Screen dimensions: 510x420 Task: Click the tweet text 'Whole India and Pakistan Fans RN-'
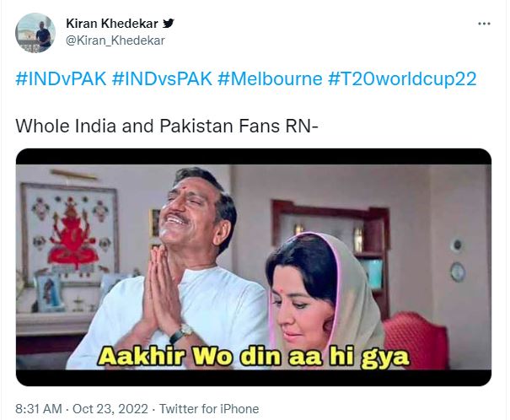click(x=167, y=126)
